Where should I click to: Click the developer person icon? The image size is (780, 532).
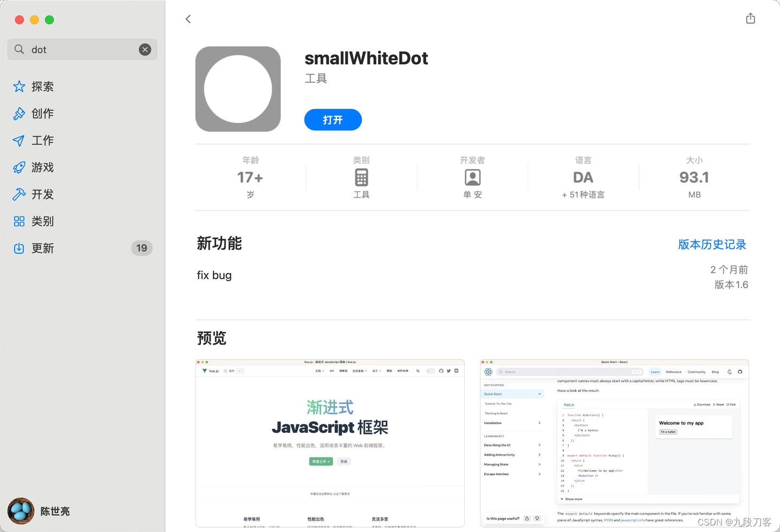pos(472,178)
